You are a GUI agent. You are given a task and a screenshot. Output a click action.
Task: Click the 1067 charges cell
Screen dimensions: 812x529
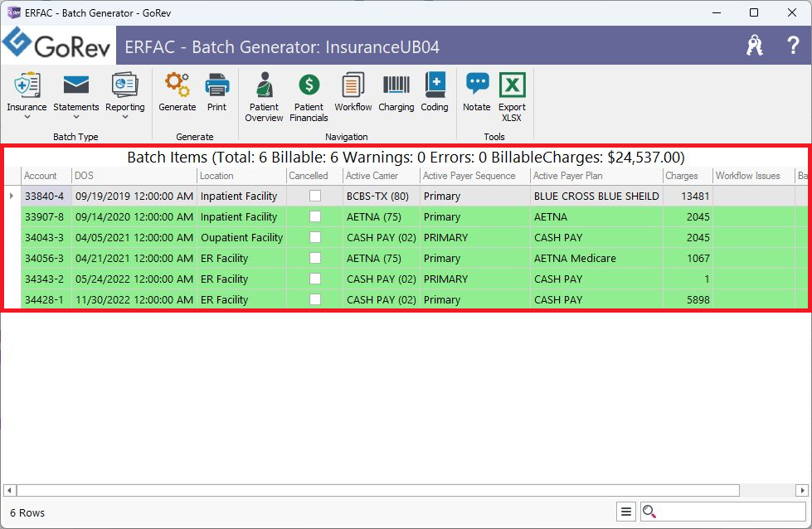pyautogui.click(x=688, y=259)
